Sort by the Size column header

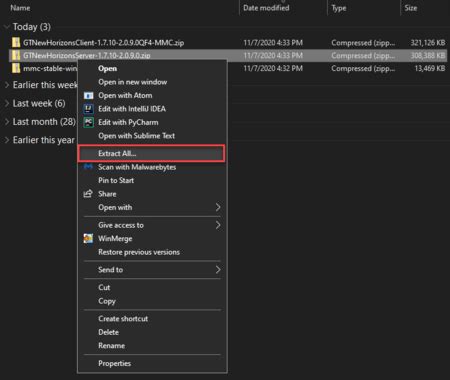[411, 8]
